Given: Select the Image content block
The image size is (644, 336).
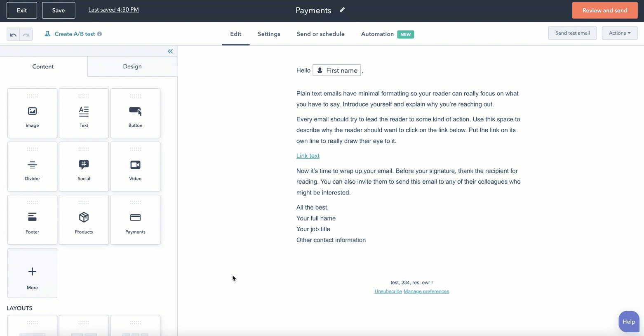Looking at the screenshot, I should pyautogui.click(x=32, y=114).
